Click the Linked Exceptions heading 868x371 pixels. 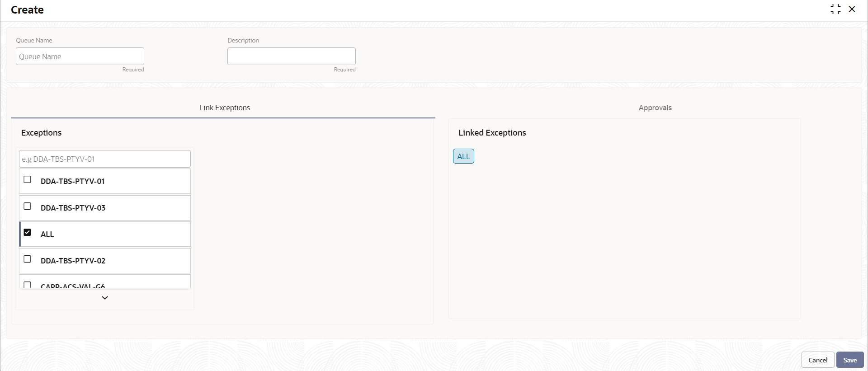pyautogui.click(x=492, y=133)
